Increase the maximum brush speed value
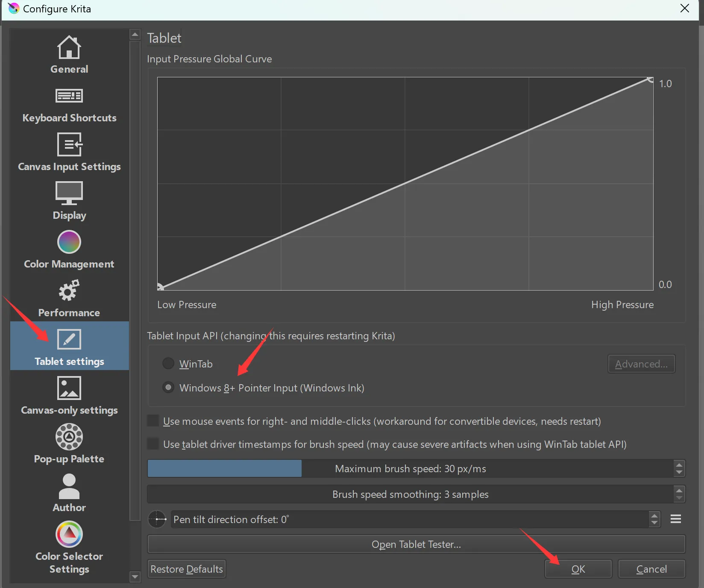 coord(679,465)
